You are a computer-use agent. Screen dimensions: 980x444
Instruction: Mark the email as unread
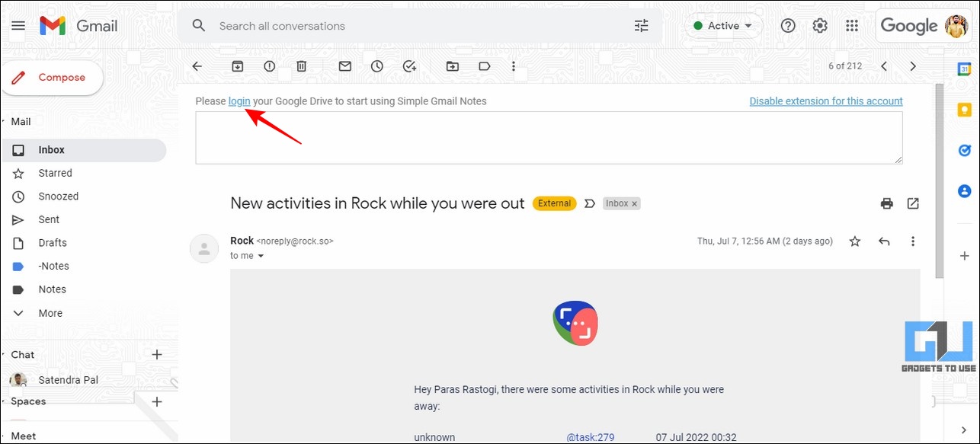click(345, 66)
